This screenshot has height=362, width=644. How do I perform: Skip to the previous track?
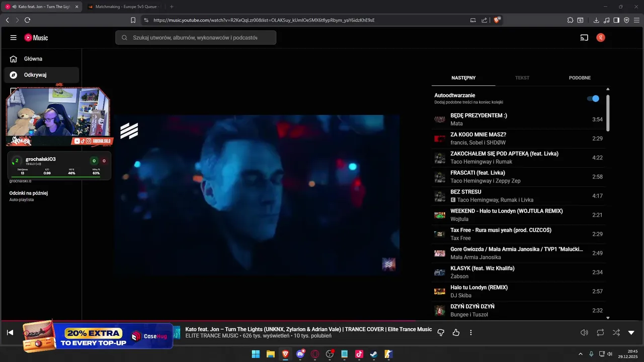tap(10, 332)
